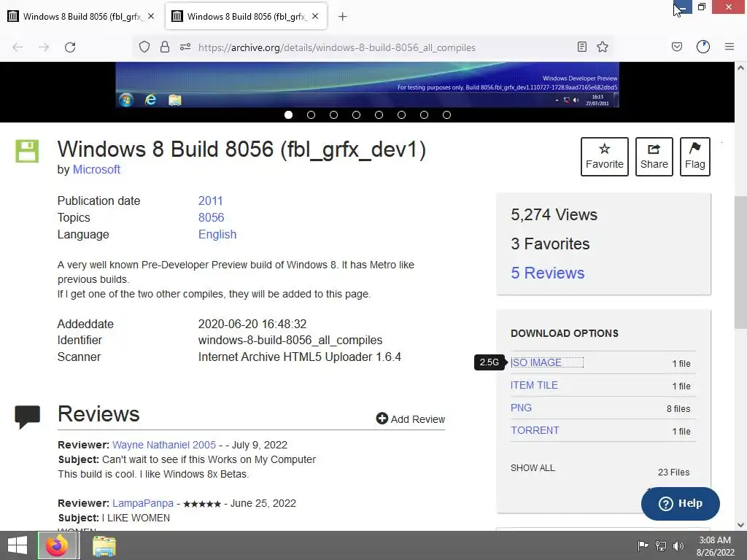The height and width of the screenshot is (560, 747).
Task: Click the Firefox back arrow button
Action: click(18, 47)
